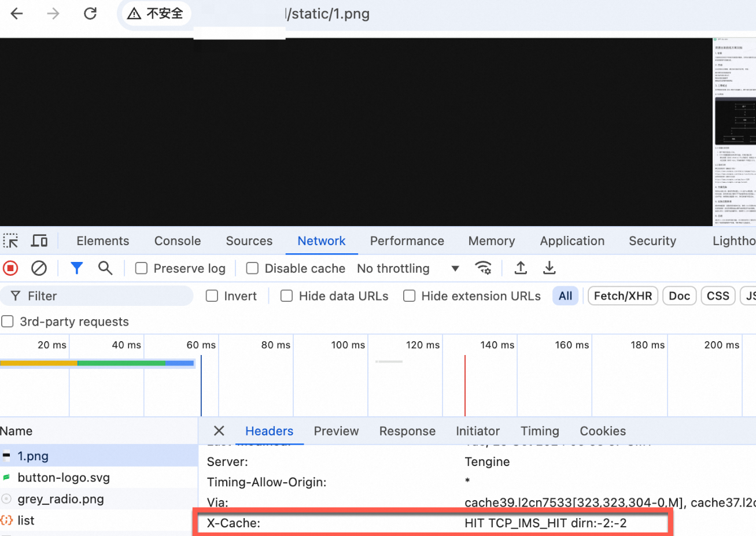Check the 3rd-party requests filter
The height and width of the screenshot is (536, 756).
[8, 321]
